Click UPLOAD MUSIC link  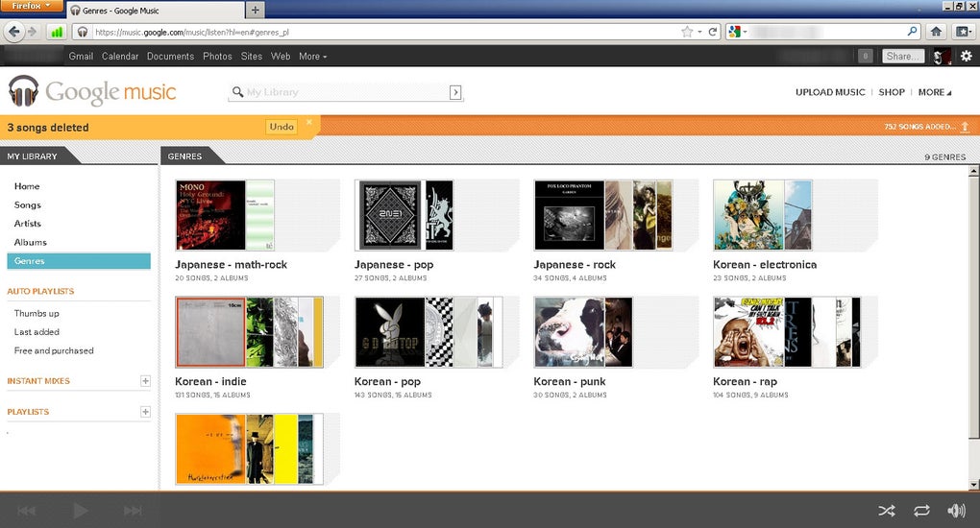coord(830,92)
